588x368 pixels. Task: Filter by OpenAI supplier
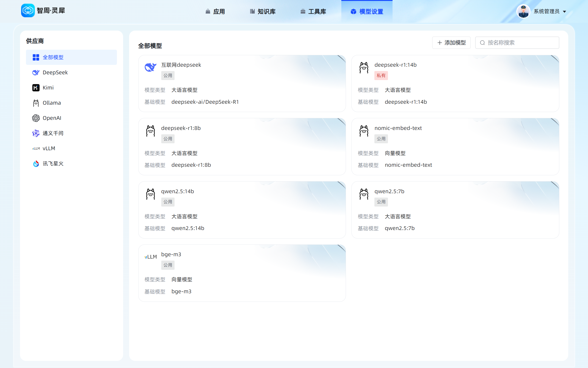(x=71, y=118)
